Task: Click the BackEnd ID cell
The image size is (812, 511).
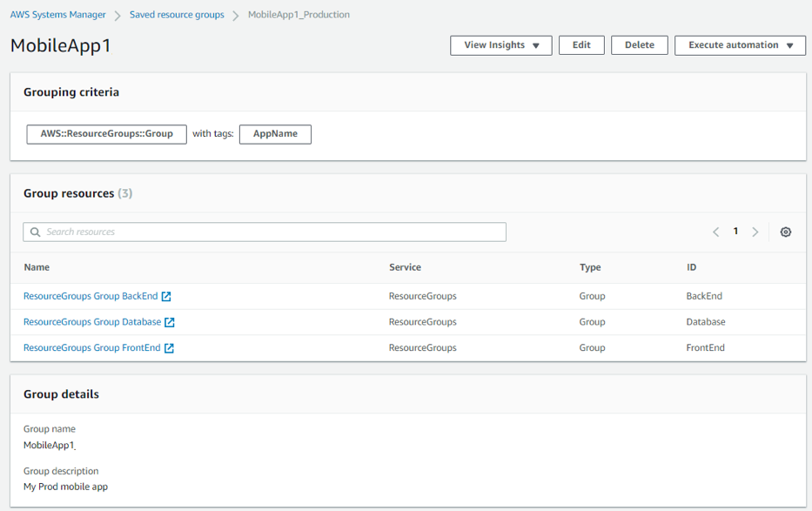Action: 704,296
